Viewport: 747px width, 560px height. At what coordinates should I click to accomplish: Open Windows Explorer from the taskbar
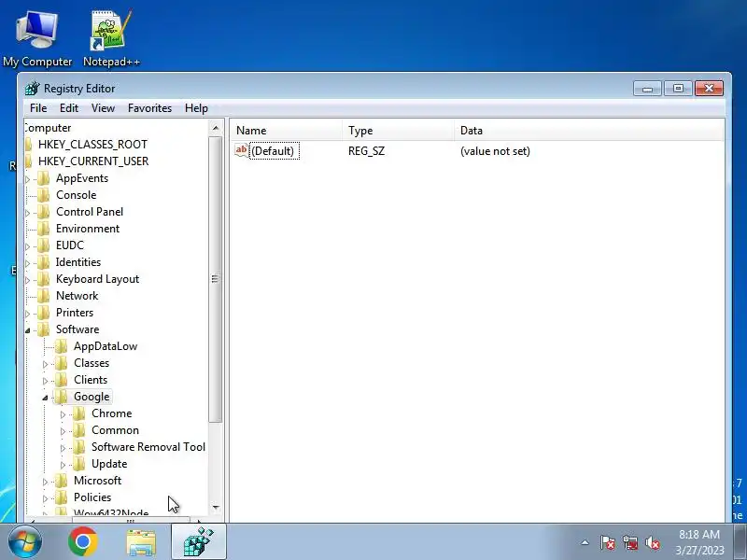click(x=141, y=543)
